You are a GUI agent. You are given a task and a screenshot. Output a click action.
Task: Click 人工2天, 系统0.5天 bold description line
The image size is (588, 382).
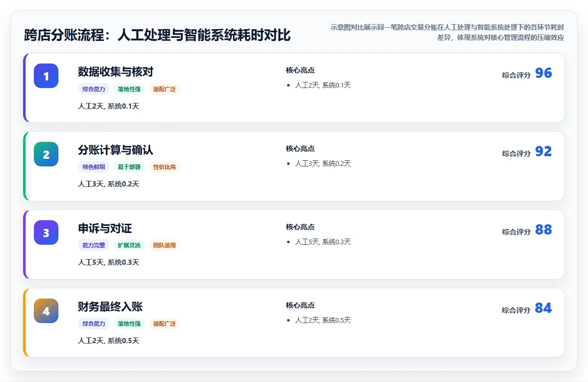coord(109,341)
